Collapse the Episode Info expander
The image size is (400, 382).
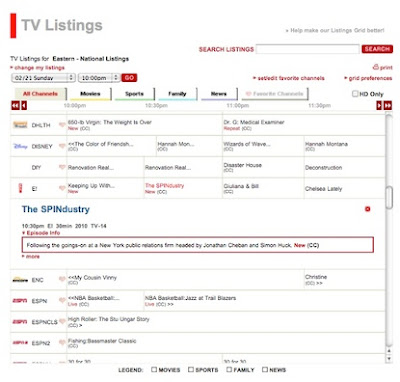click(41, 233)
